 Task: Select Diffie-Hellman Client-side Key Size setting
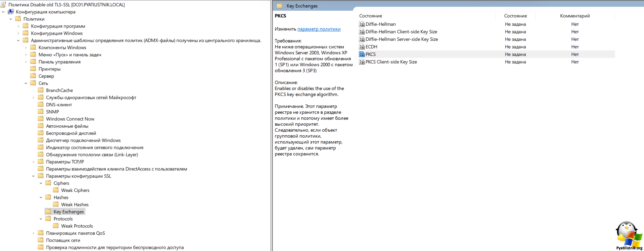[x=401, y=32]
